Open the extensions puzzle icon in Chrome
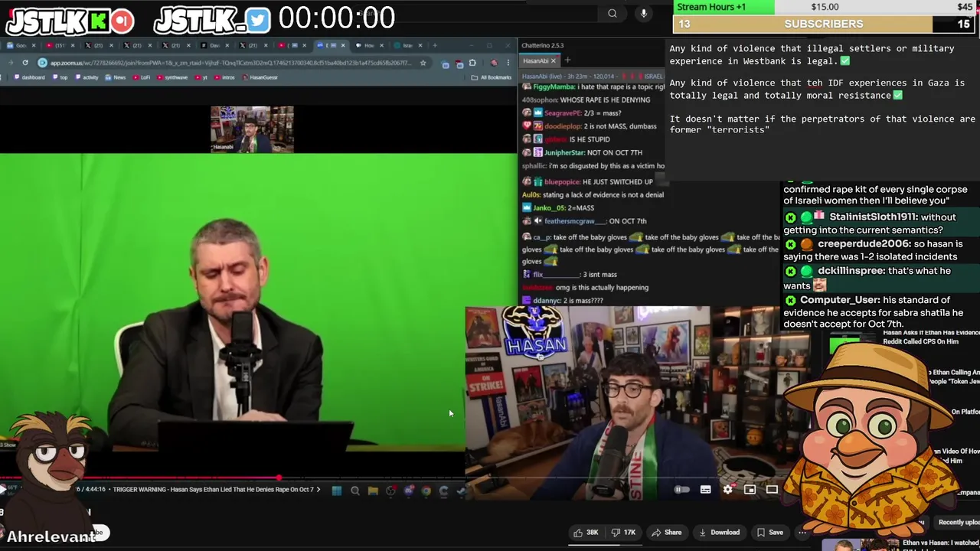 tap(472, 63)
